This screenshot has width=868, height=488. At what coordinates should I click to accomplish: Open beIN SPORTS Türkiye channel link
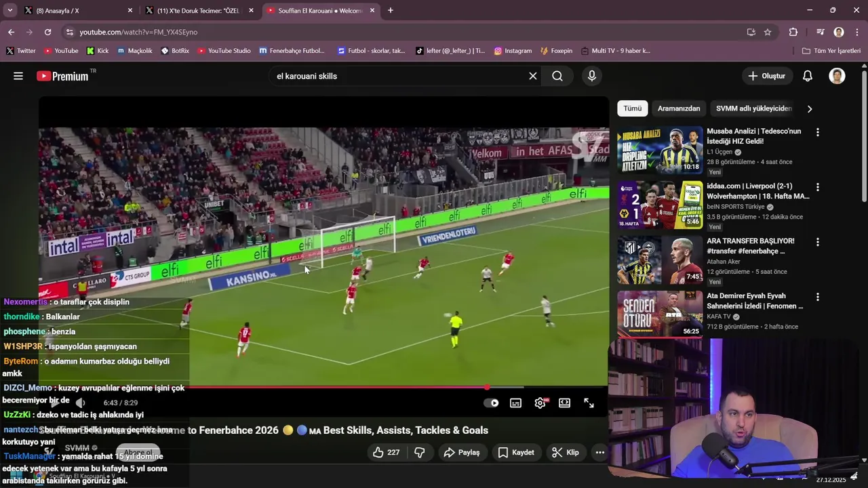735,207
